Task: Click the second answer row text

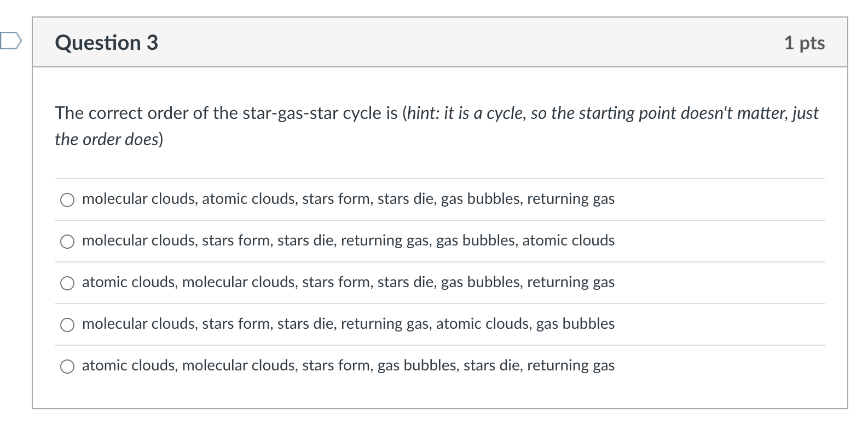Action: coord(348,241)
